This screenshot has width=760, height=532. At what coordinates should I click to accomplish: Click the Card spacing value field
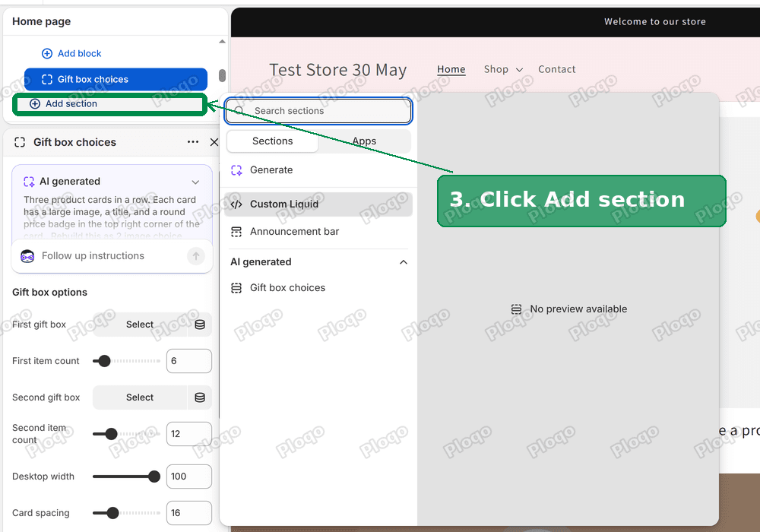[189, 512]
